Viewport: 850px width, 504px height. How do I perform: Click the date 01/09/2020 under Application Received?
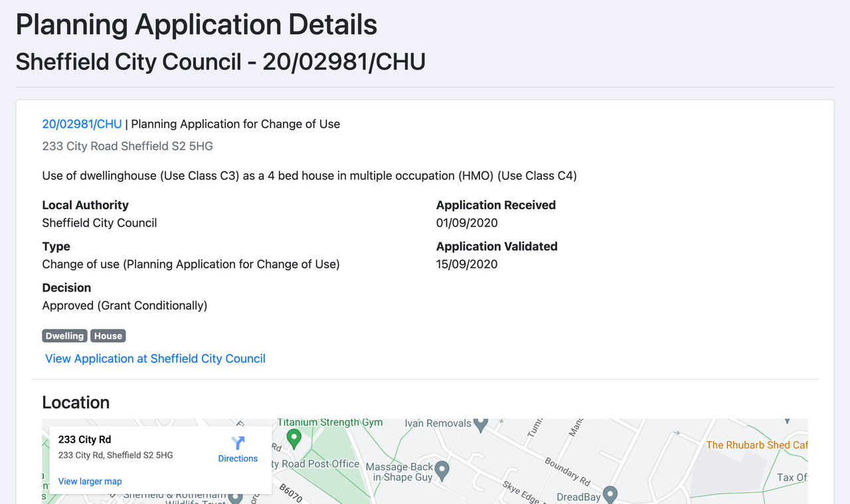pos(467,223)
